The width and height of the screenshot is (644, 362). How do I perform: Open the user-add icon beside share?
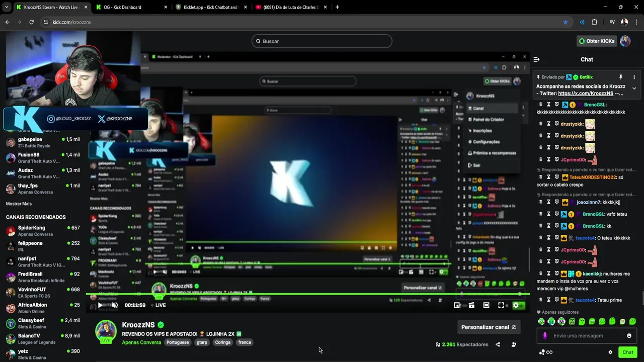tap(514, 344)
